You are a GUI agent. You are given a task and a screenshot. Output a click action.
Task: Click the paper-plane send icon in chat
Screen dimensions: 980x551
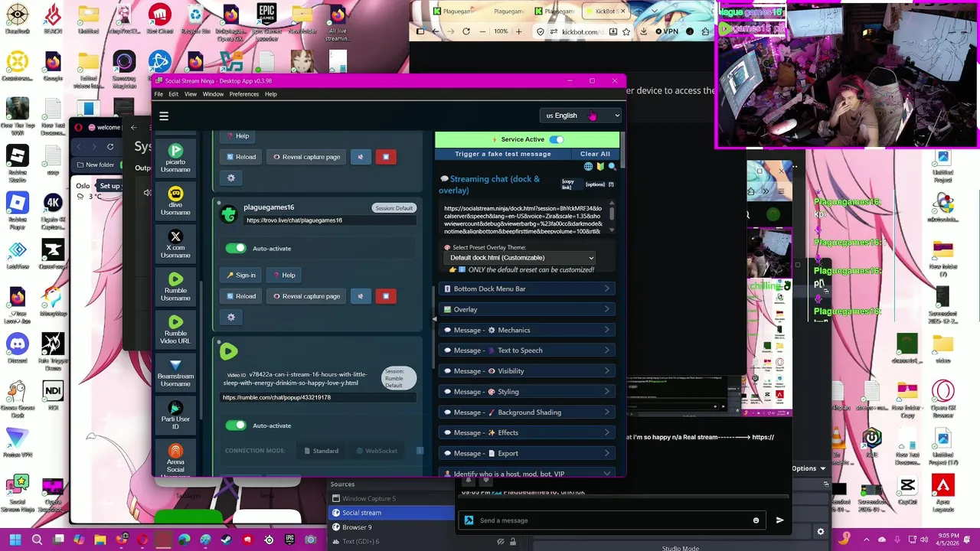coord(779,520)
